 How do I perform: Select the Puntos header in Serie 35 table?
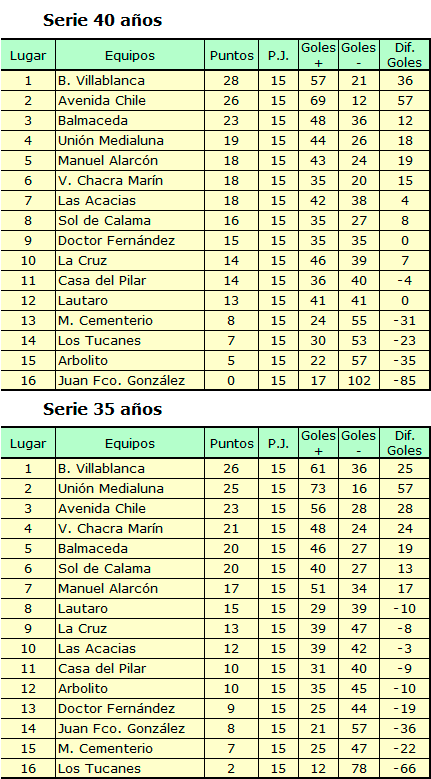click(231, 443)
